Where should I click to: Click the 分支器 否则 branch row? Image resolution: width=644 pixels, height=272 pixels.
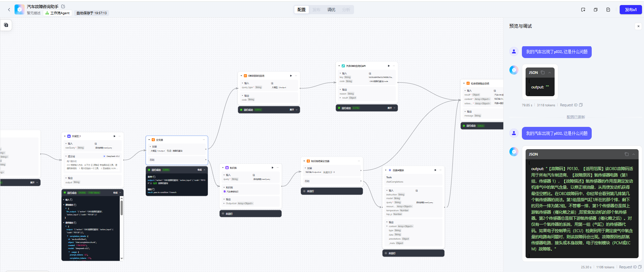point(177,160)
